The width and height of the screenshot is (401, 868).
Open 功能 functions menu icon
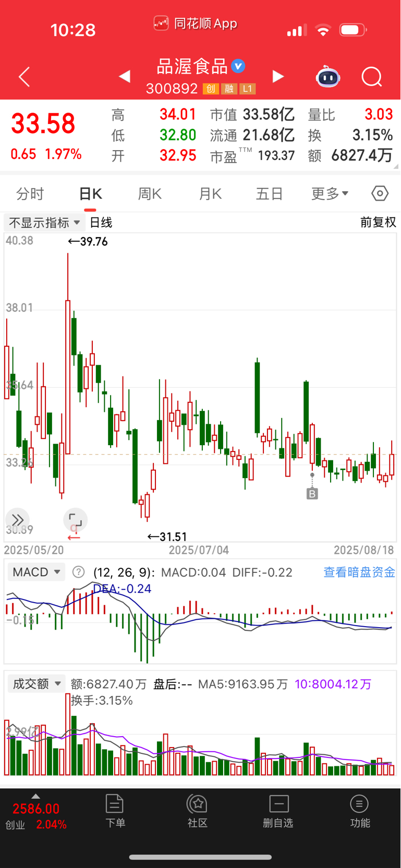tap(359, 811)
